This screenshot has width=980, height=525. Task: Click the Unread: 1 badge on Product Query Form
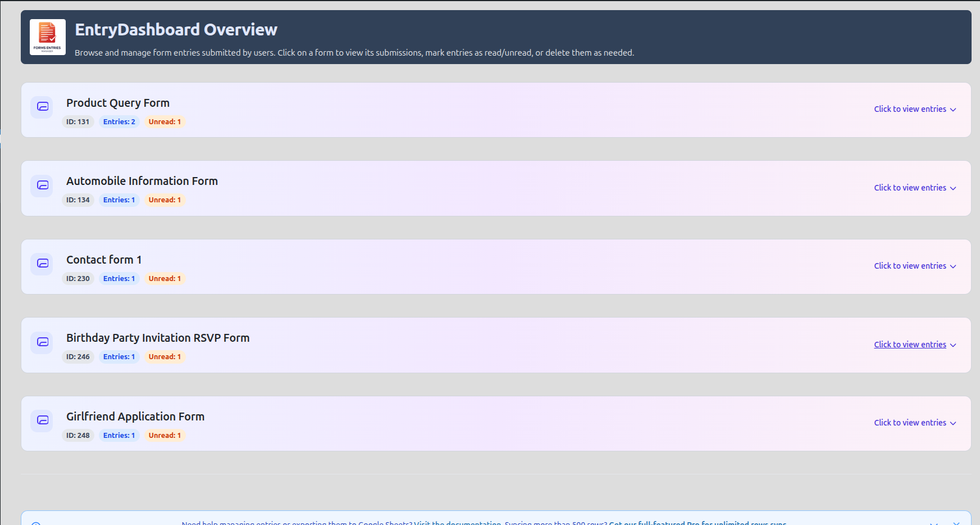coord(165,121)
